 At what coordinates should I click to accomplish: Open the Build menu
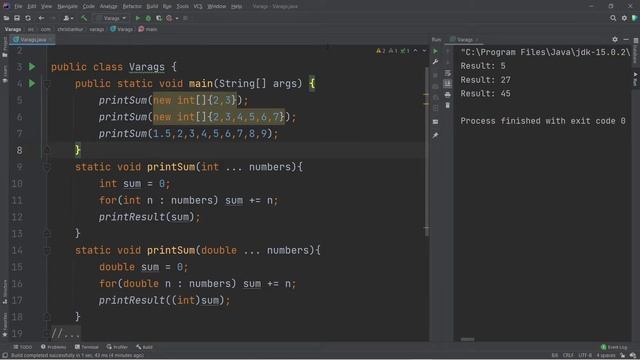point(152,7)
